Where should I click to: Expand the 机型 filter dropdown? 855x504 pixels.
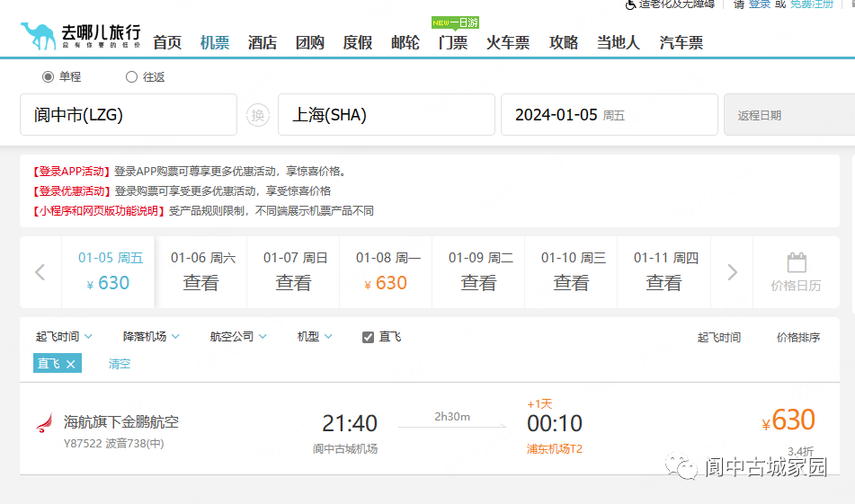(315, 337)
